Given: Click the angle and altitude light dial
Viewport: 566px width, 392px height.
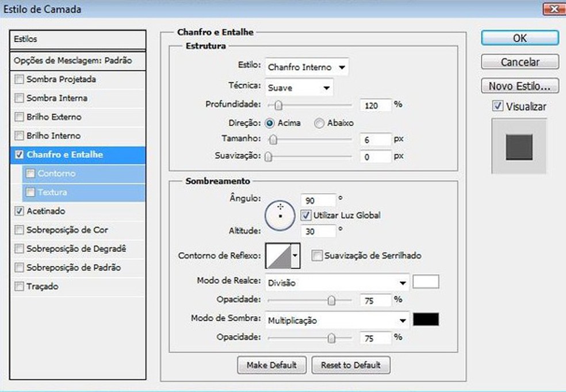Looking at the screenshot, I should coord(280,216).
